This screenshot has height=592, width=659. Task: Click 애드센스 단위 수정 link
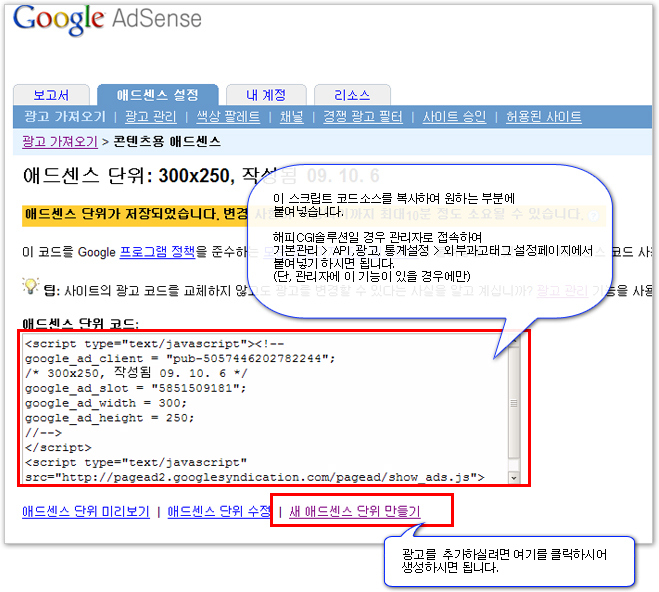coord(219,511)
